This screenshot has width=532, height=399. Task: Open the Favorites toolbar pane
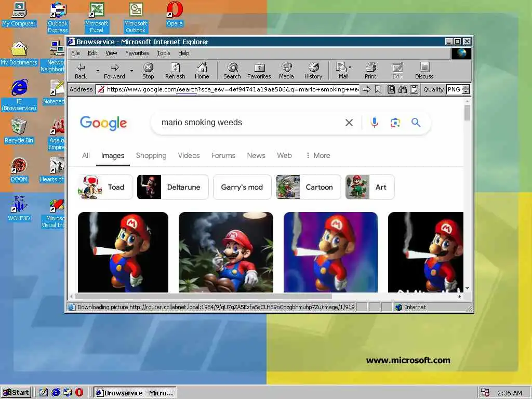(x=259, y=71)
